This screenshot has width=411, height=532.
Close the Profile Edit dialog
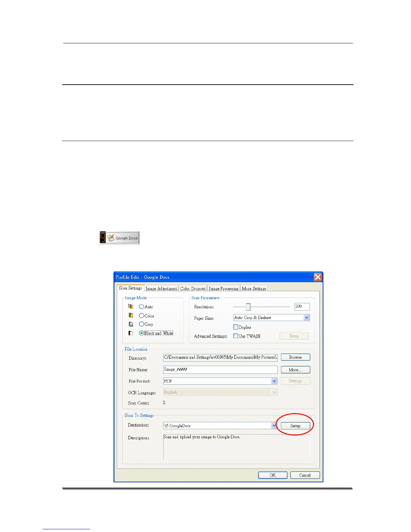318,277
